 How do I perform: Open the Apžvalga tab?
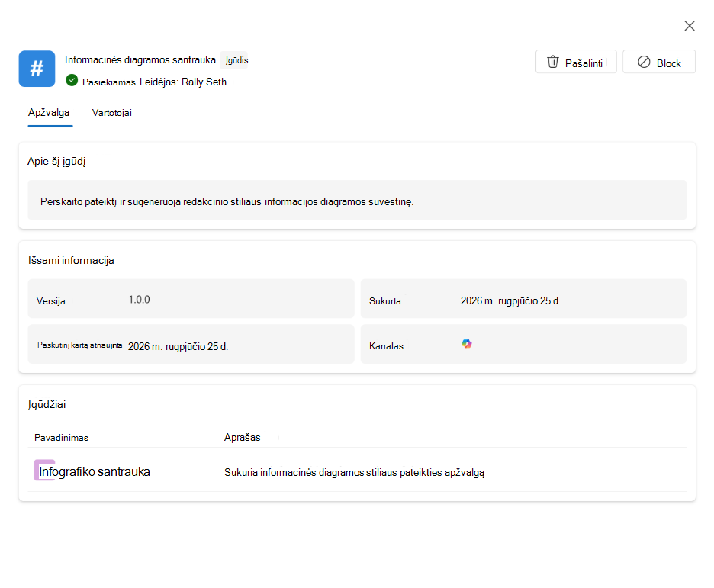49,113
